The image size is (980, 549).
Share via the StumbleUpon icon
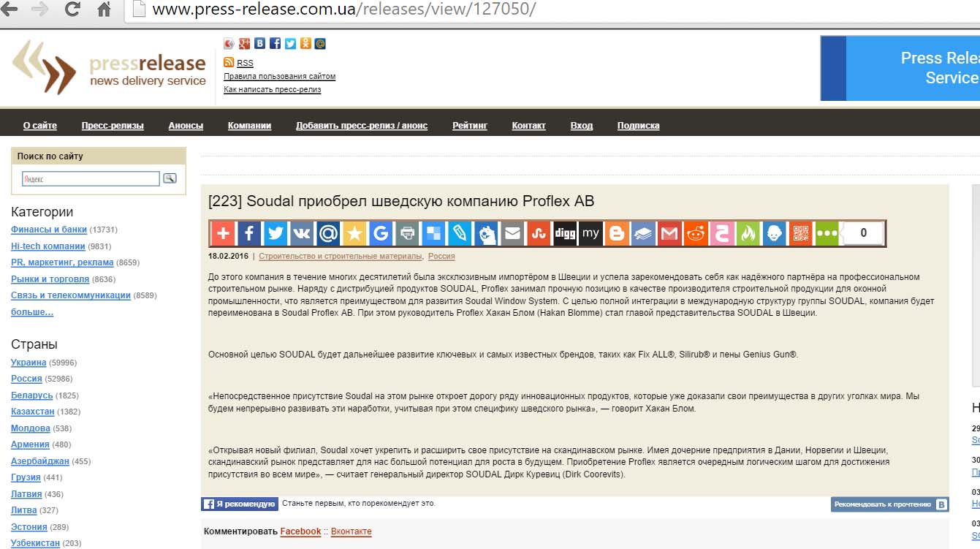point(539,233)
